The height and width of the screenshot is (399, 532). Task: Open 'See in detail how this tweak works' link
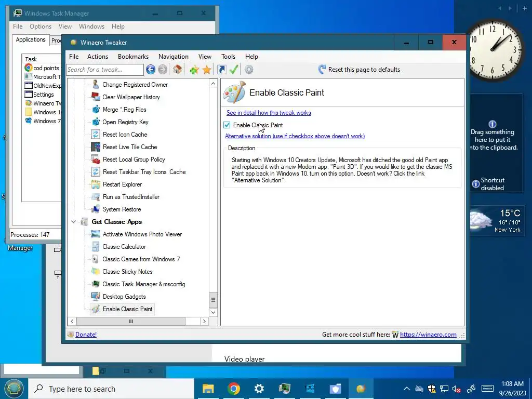(269, 113)
